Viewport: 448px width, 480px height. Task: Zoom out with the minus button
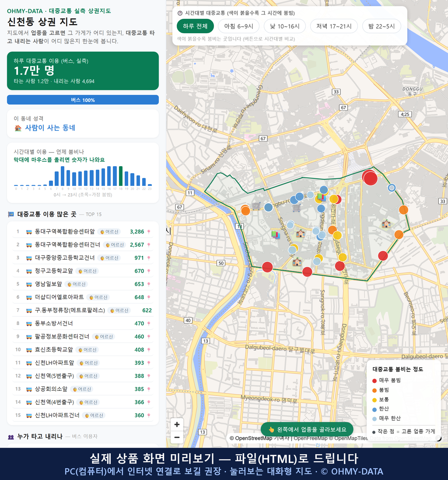point(177,438)
